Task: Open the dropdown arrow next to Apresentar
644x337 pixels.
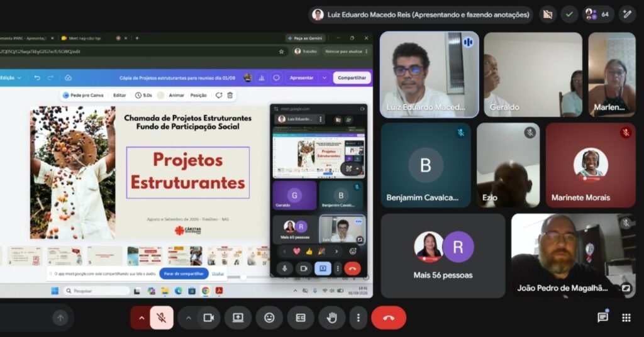Action: click(325, 77)
